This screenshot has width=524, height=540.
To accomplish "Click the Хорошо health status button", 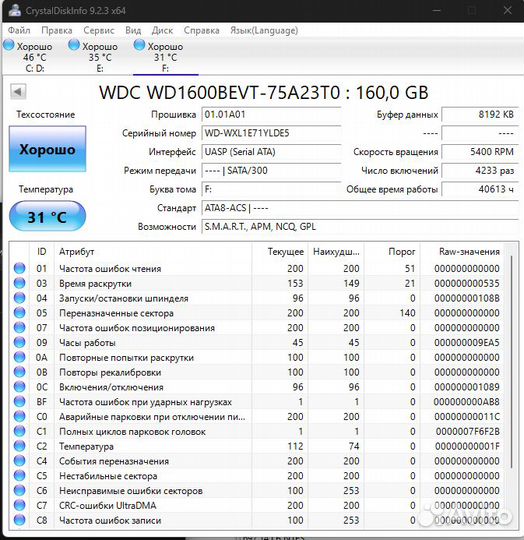I will coord(48,149).
